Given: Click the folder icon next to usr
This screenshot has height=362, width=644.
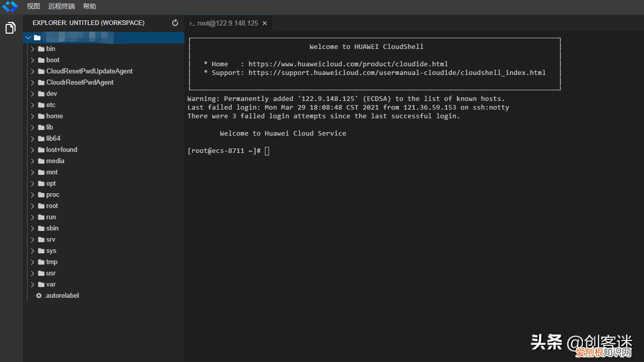Looking at the screenshot, I should coord(41,273).
